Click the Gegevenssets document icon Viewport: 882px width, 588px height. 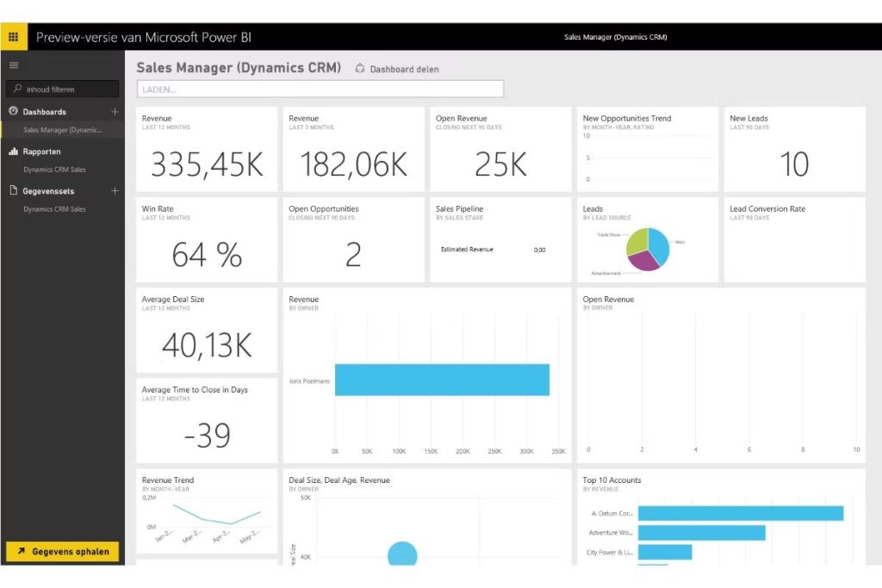tap(14, 190)
